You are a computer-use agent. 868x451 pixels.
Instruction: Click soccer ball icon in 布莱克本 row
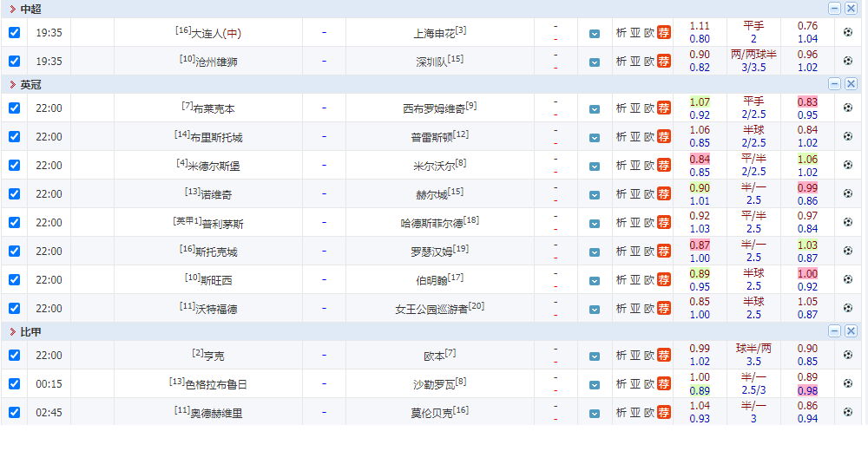847,108
